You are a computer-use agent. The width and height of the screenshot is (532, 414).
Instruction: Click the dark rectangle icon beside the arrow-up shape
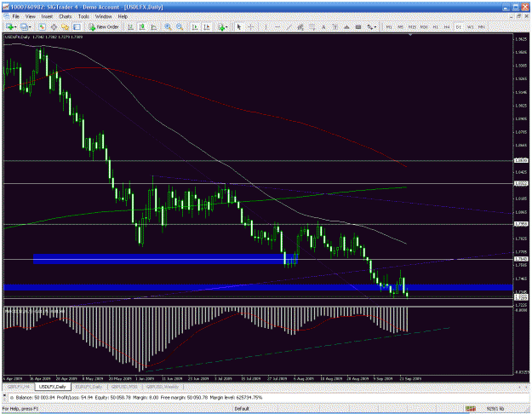point(358,26)
